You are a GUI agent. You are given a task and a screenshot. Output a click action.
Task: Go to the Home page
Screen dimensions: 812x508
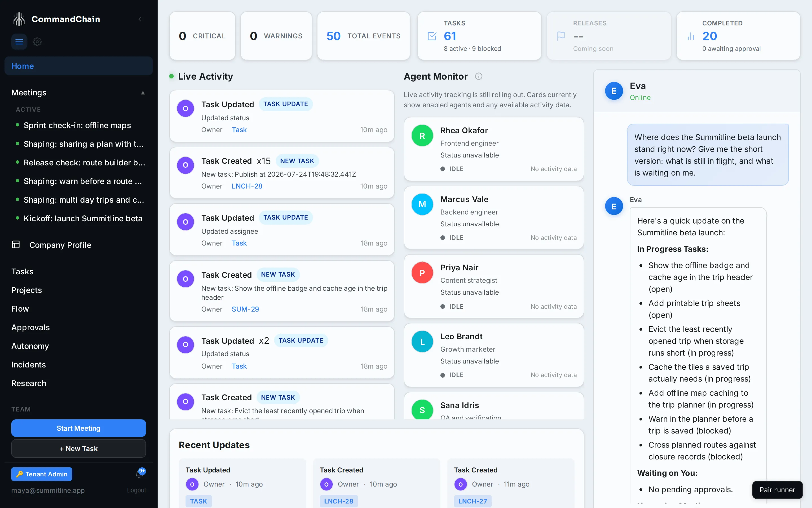click(78, 66)
